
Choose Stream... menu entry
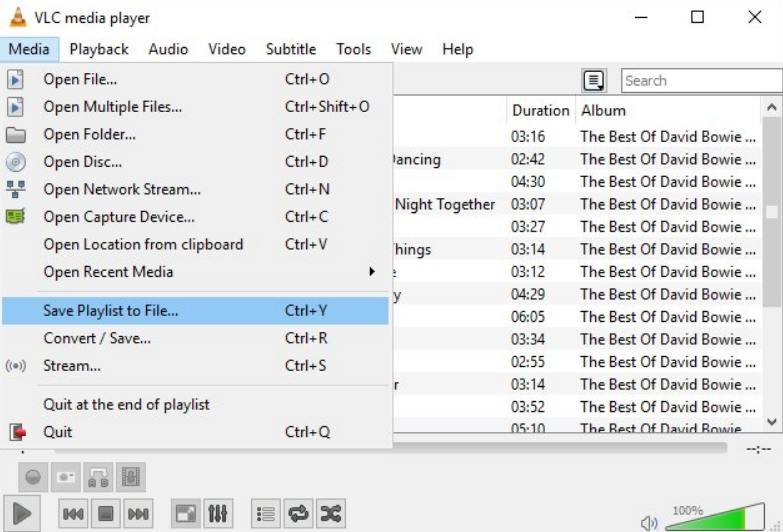tap(195, 366)
